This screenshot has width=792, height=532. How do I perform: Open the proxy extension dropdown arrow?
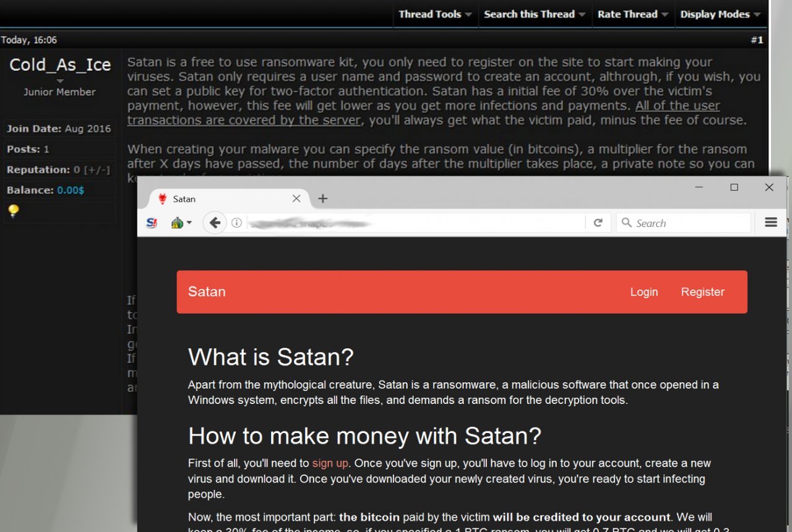pyautogui.click(x=188, y=223)
